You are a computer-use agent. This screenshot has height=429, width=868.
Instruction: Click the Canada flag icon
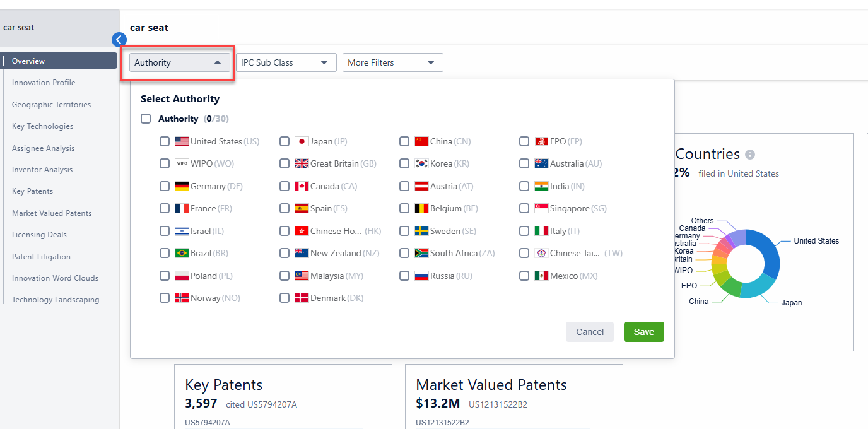pos(302,186)
